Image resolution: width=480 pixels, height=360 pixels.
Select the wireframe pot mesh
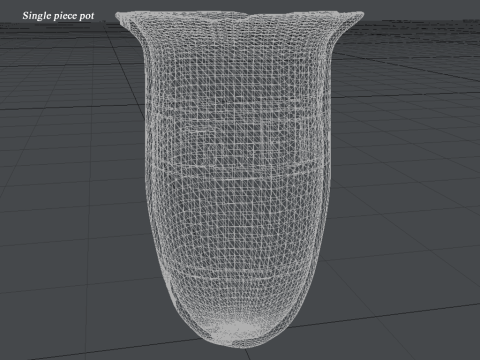pos(239,180)
